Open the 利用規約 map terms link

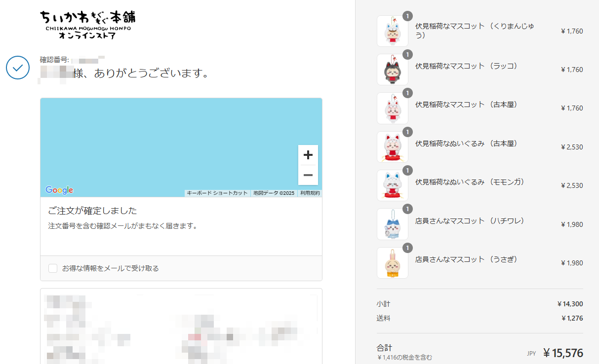310,193
